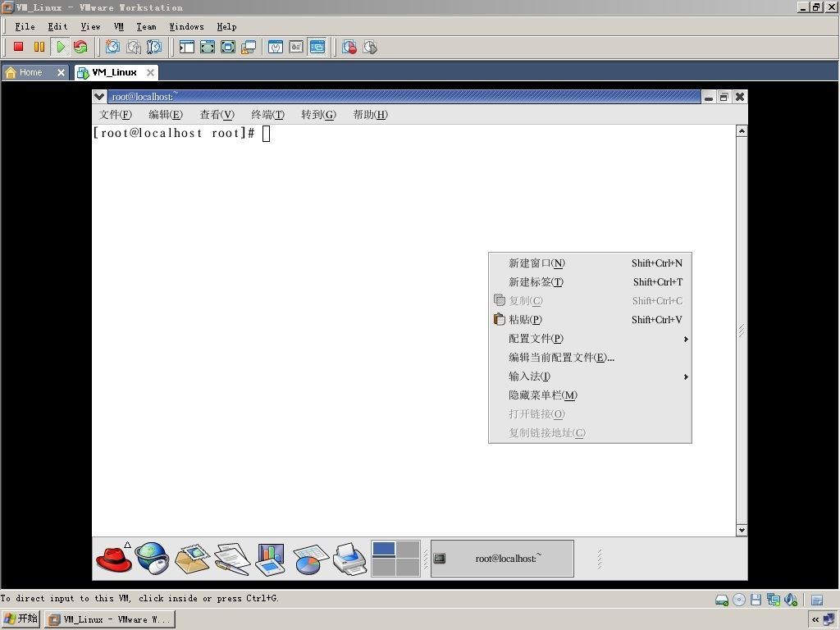The width and height of the screenshot is (840, 630).
Task: Open the Windows 开始 start button
Action: [21, 619]
